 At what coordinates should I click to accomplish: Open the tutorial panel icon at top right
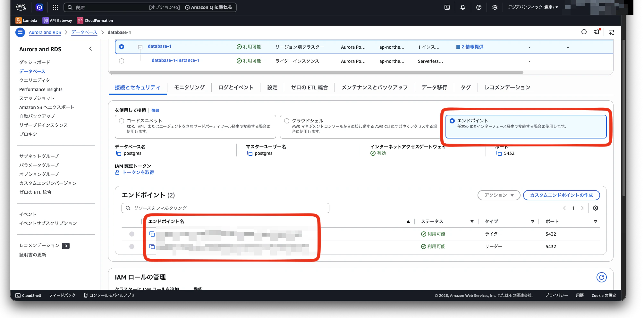(x=611, y=32)
